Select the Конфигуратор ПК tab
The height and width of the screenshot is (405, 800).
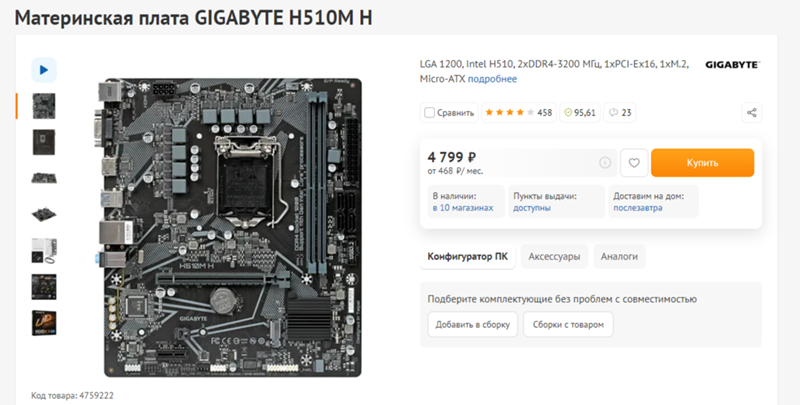[x=467, y=257]
